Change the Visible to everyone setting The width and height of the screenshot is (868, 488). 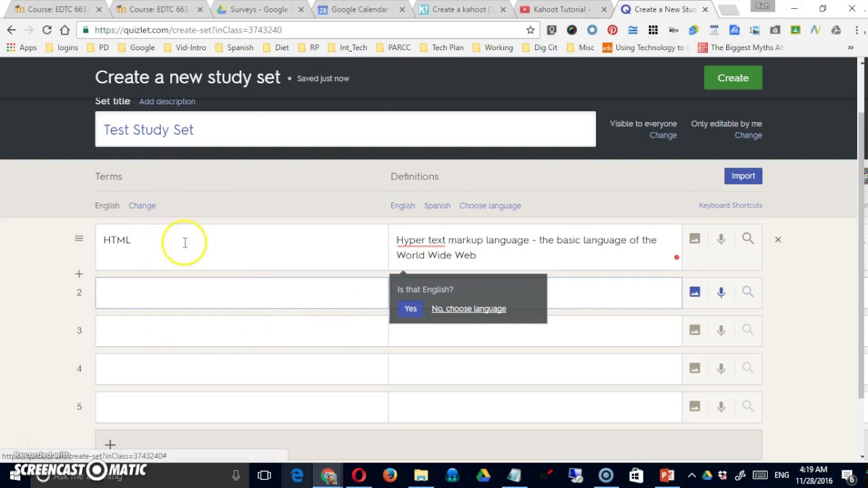(663, 135)
